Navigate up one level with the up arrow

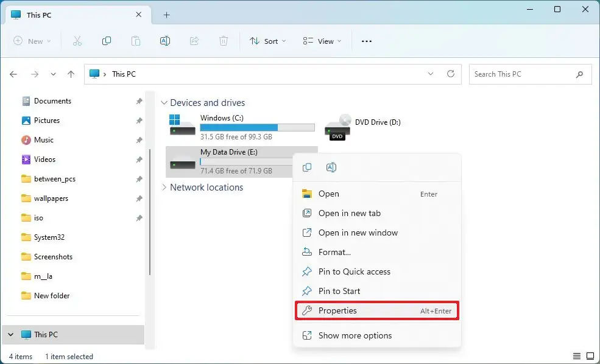pyautogui.click(x=71, y=74)
